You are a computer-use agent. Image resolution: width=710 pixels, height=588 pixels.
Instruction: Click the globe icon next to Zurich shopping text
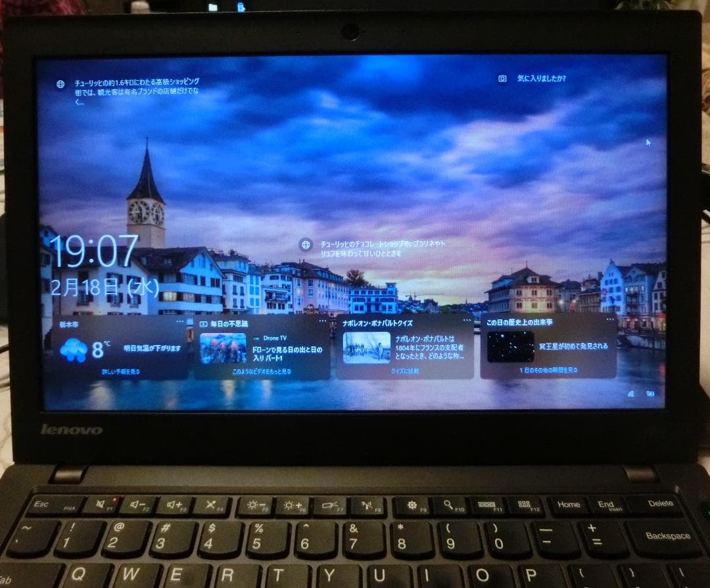(60, 83)
